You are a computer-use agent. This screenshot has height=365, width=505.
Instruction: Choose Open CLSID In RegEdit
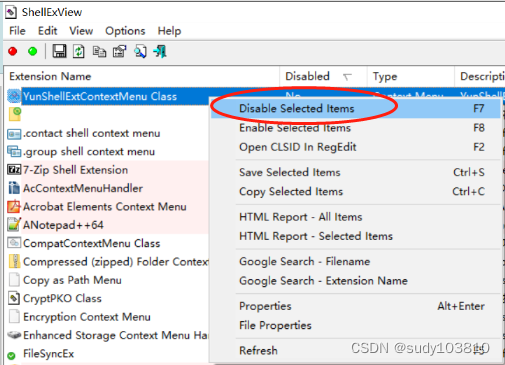[356, 147]
